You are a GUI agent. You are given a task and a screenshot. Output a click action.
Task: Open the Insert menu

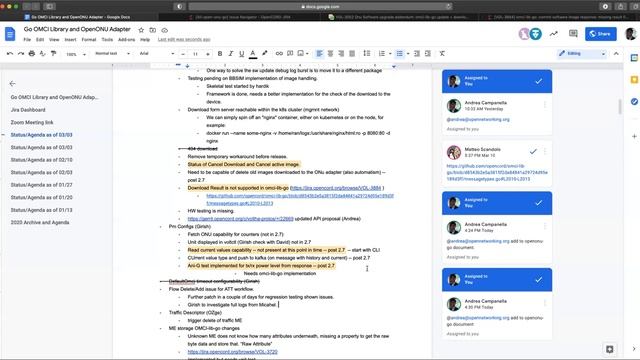coord(70,40)
